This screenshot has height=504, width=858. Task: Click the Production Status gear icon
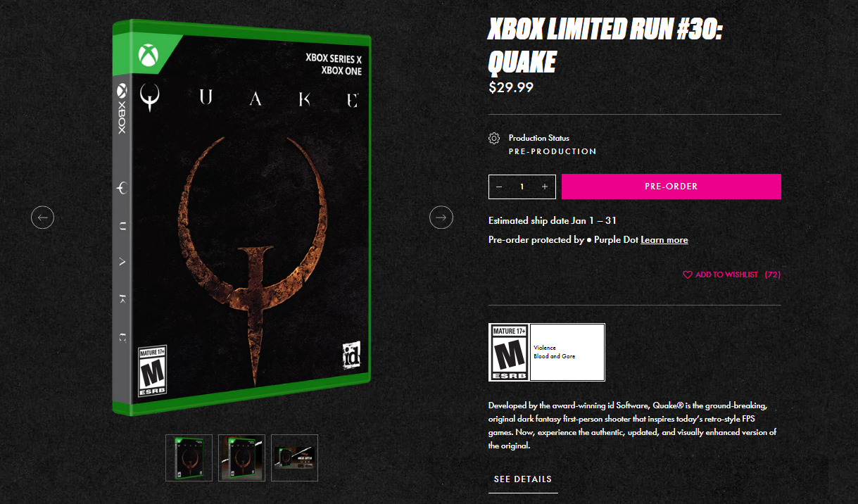pyautogui.click(x=494, y=139)
